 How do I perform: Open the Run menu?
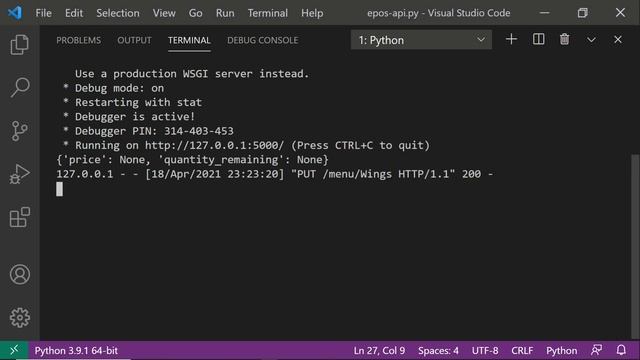pyautogui.click(x=225, y=13)
